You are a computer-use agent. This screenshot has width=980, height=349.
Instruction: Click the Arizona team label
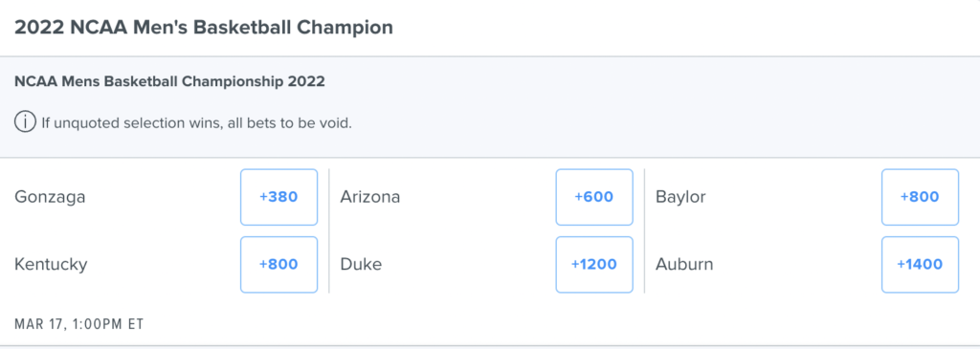coord(370,197)
